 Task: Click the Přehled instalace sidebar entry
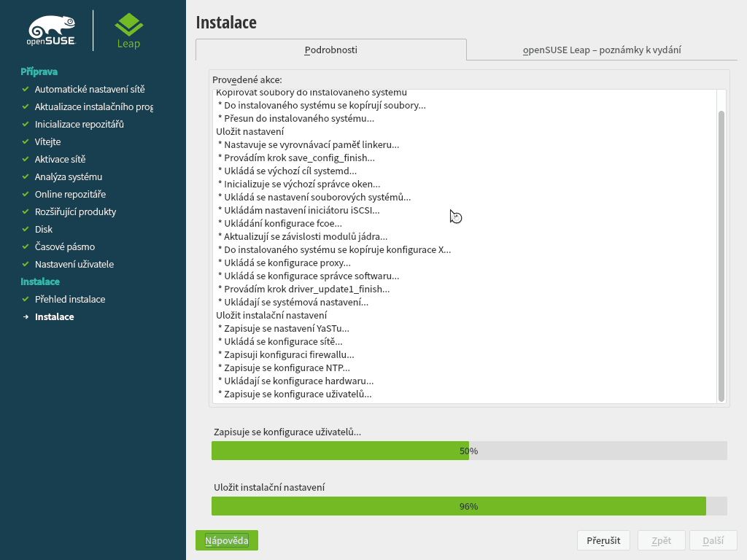pyautogui.click(x=70, y=299)
